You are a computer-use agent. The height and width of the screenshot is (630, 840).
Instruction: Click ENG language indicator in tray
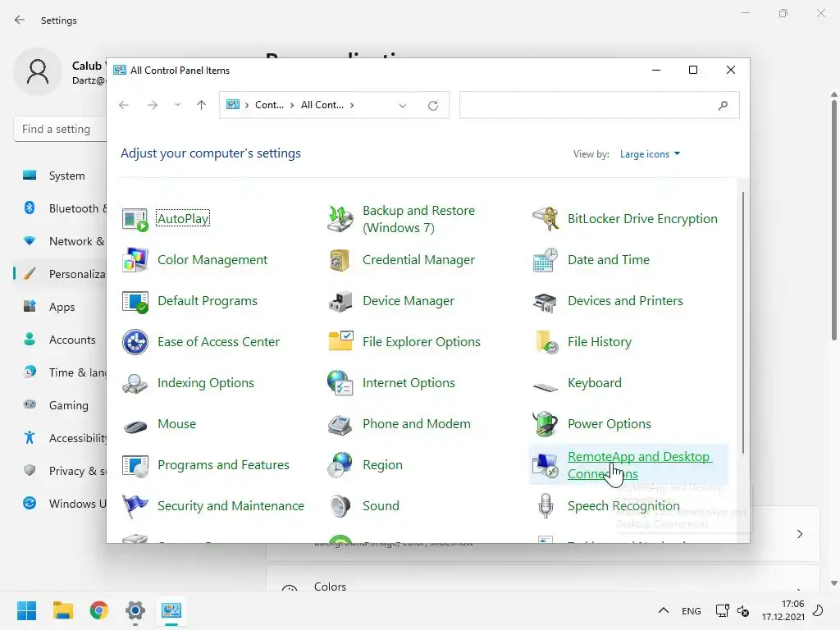(x=691, y=610)
